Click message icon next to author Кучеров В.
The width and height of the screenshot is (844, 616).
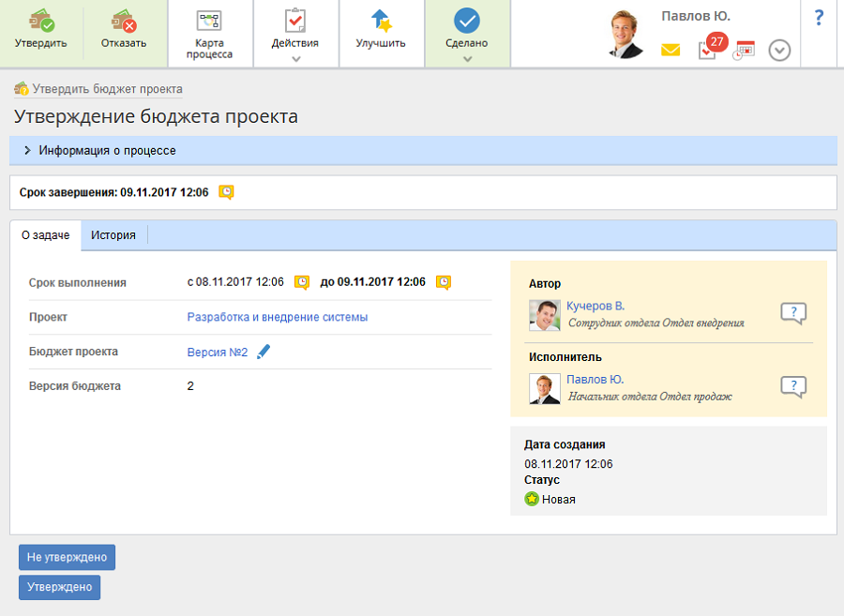pyautogui.click(x=793, y=313)
